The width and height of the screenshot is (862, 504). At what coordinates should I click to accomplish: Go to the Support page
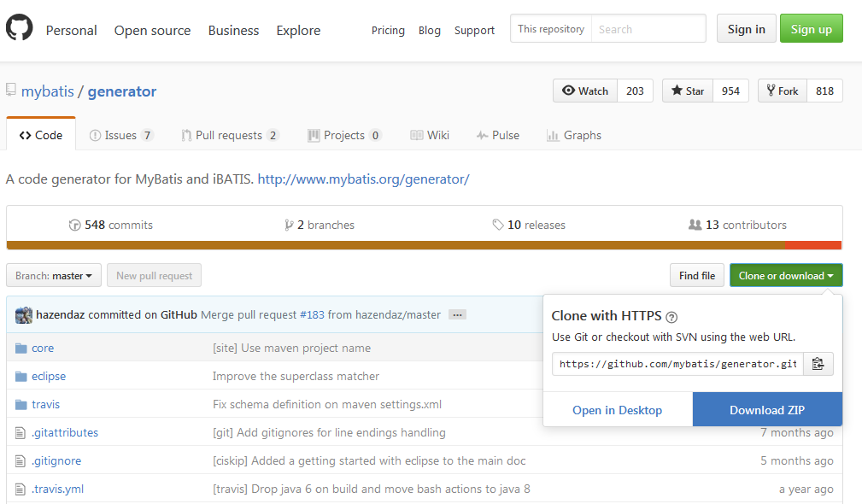point(474,30)
